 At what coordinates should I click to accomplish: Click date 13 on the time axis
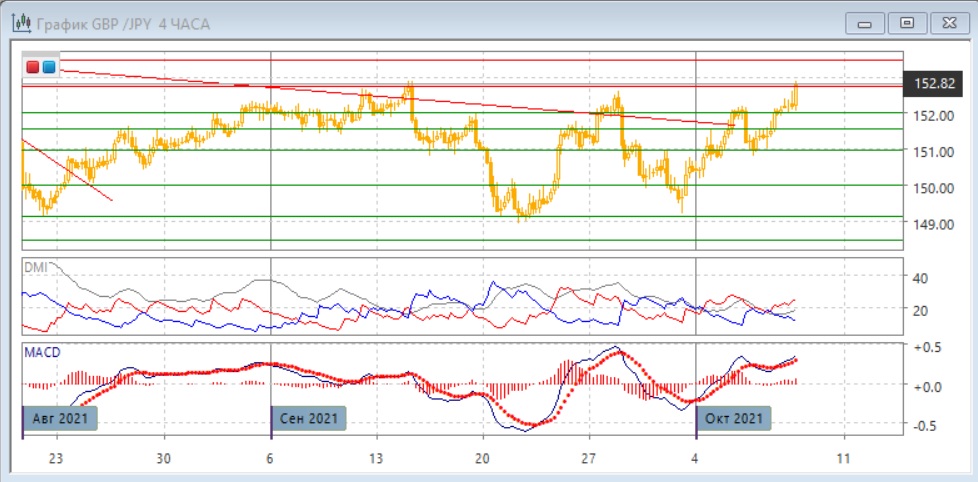point(376,457)
